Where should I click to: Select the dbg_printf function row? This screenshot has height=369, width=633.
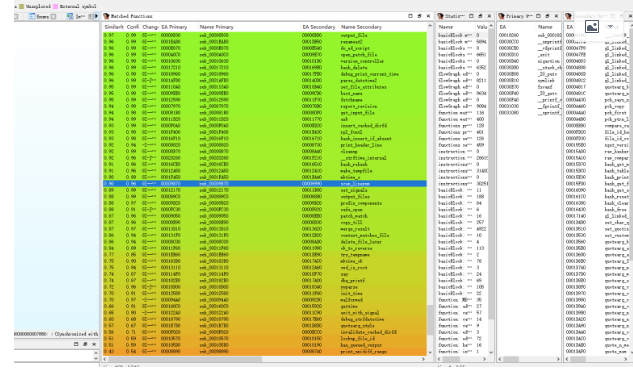(264, 280)
